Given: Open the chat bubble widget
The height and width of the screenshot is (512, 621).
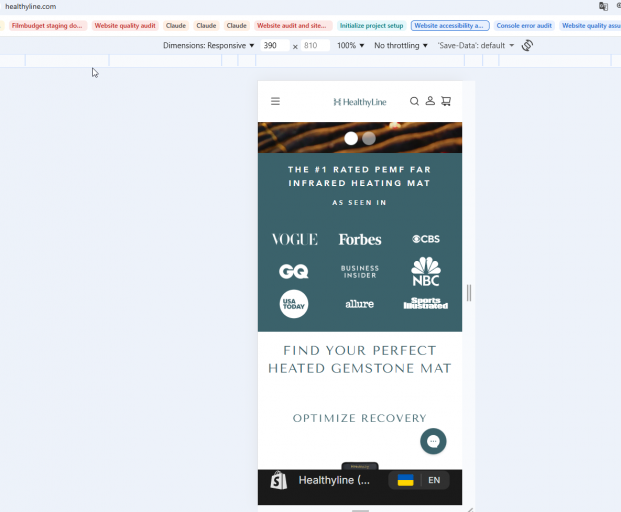Looking at the screenshot, I should 433,441.
